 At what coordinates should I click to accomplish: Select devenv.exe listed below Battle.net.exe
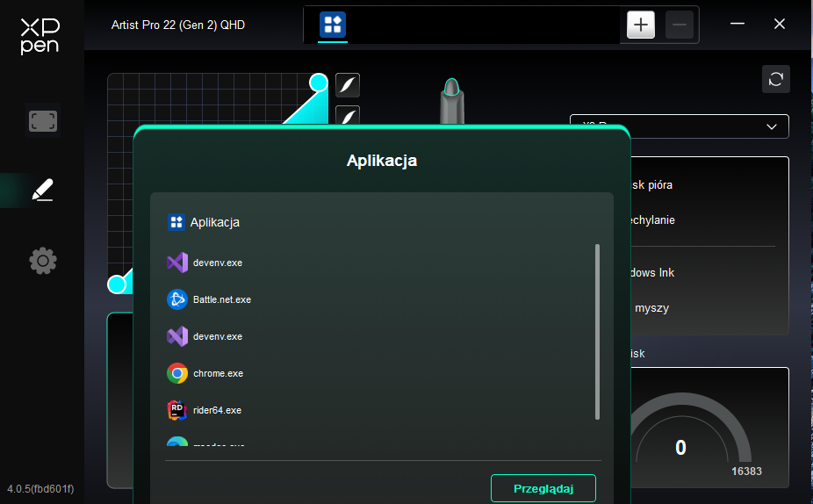coord(217,336)
